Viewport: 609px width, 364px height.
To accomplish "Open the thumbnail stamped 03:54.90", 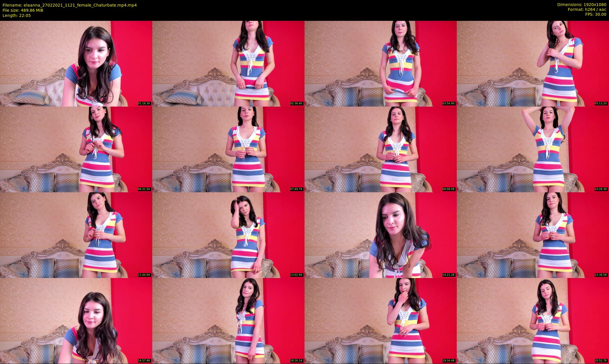I will [x=380, y=63].
